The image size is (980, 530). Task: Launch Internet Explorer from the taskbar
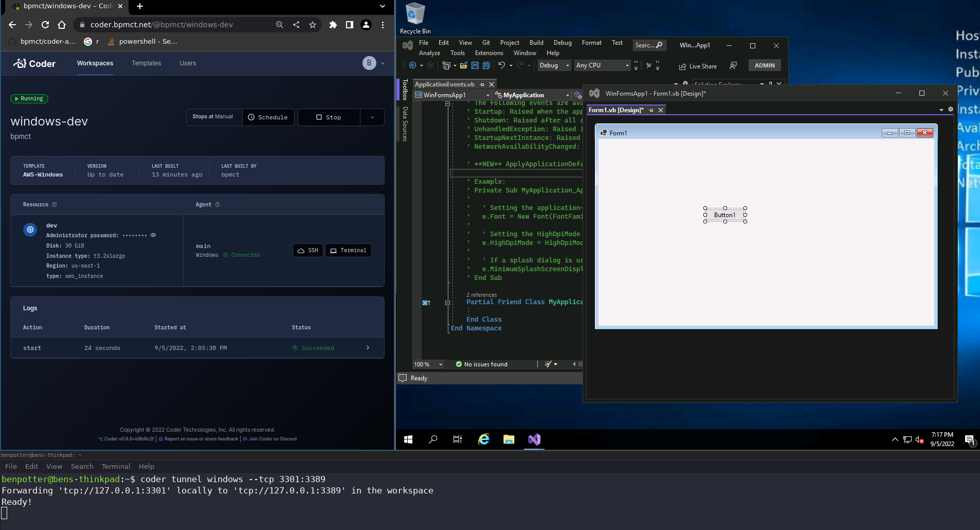pos(484,439)
